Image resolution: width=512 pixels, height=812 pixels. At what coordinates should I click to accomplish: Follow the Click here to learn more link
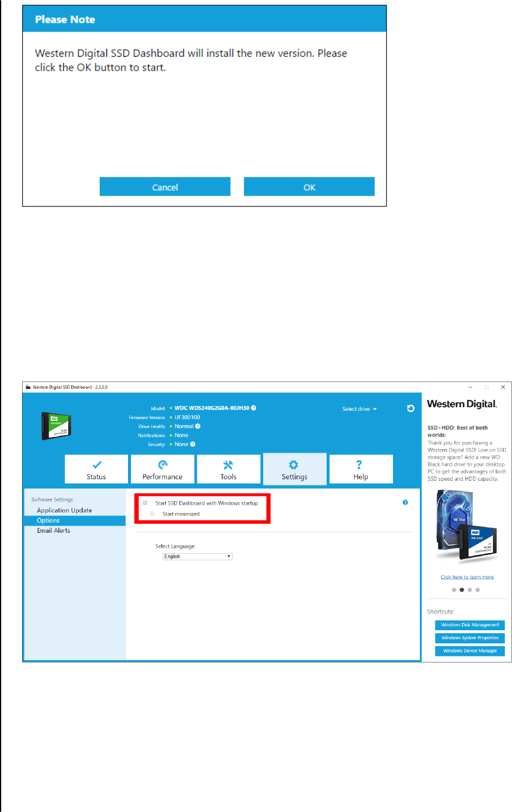[x=467, y=577]
